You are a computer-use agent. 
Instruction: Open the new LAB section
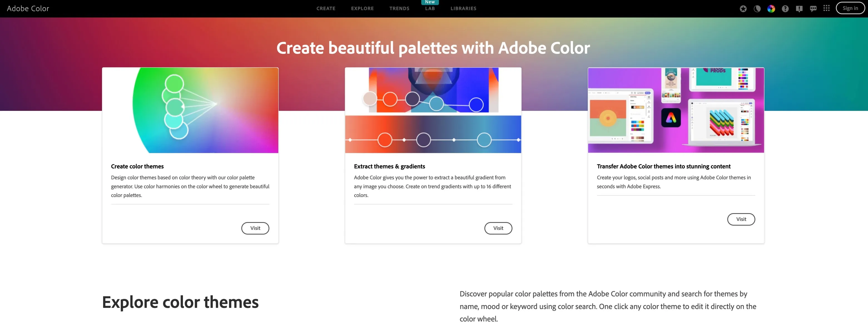click(x=430, y=8)
